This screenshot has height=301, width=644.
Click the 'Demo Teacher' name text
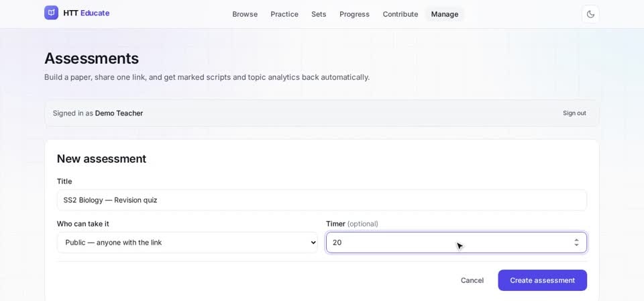coord(119,113)
